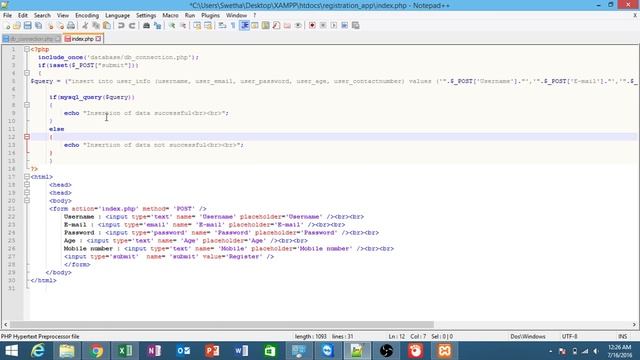Start macro recording with red button
Image resolution: width=640 pixels, height=360 pixels.
point(312,26)
